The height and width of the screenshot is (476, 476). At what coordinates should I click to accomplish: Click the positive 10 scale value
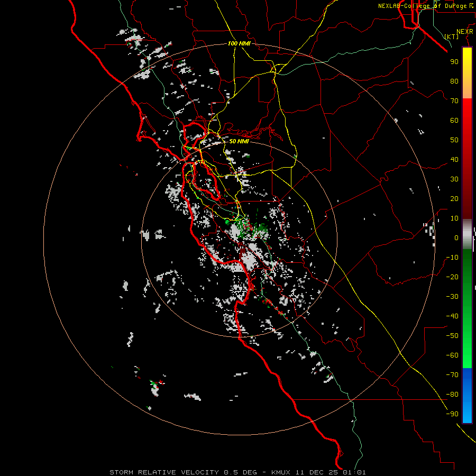(454, 218)
